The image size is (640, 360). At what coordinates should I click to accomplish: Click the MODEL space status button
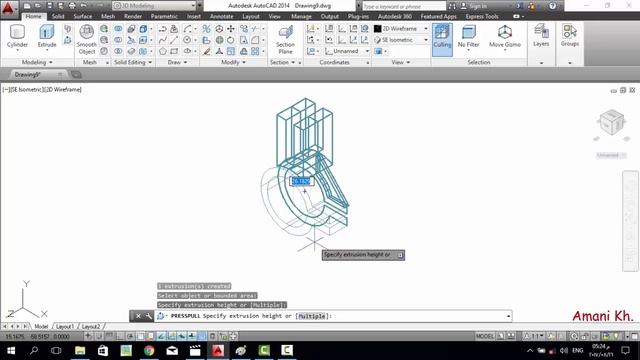484,336
